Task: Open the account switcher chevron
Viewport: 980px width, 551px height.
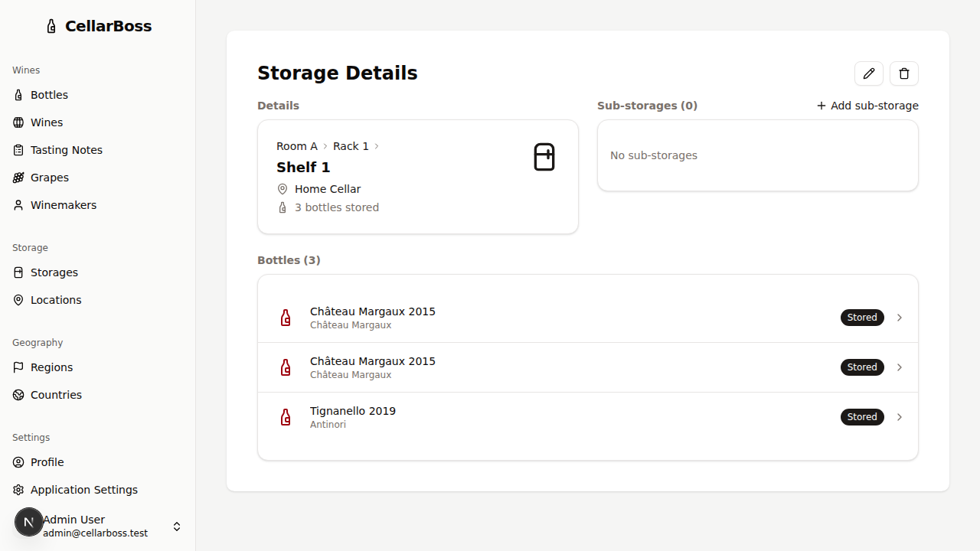Action: tap(177, 526)
